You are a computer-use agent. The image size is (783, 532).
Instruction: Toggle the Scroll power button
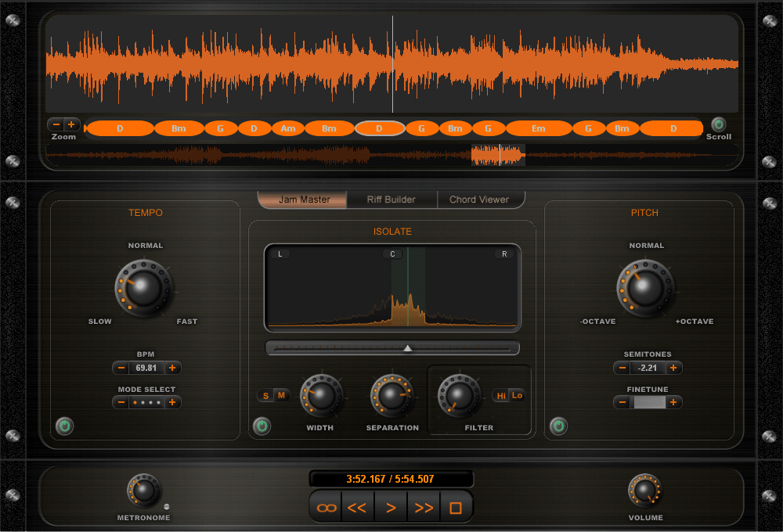click(x=718, y=124)
